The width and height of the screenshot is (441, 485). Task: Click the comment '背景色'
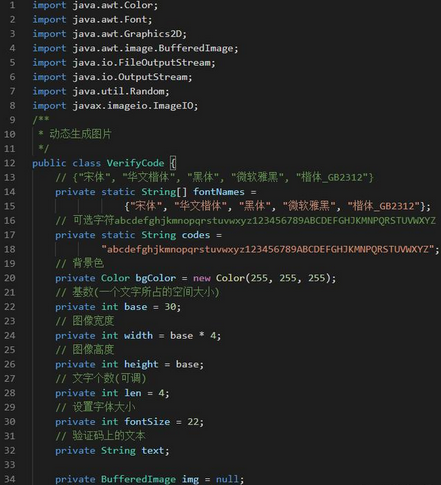88,263
